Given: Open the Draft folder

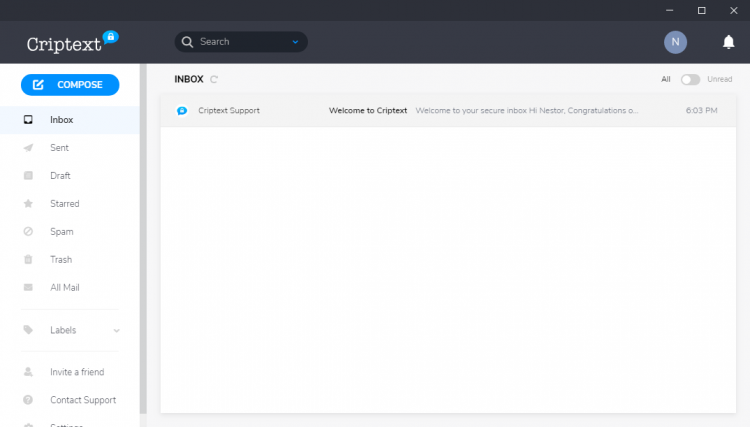Looking at the screenshot, I should pyautogui.click(x=70, y=175).
